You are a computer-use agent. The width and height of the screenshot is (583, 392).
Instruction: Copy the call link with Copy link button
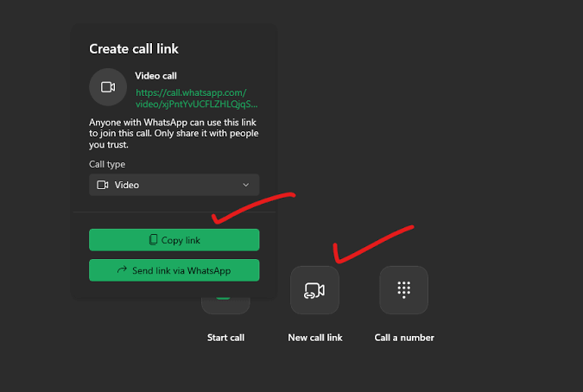click(x=174, y=240)
